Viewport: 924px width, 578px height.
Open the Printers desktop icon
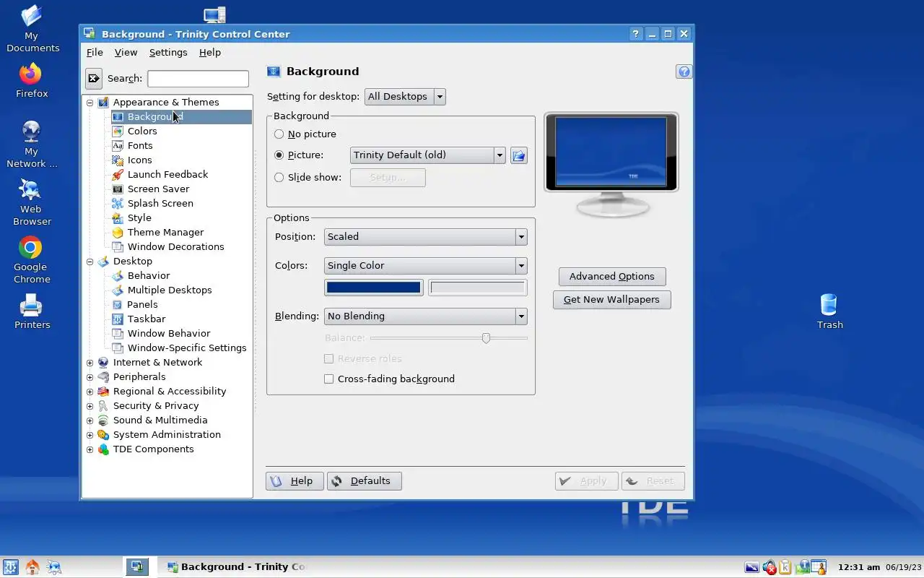(32, 311)
